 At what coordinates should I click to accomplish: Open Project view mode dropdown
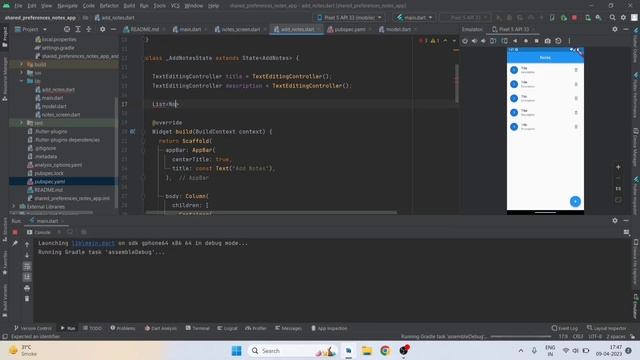pos(31,29)
